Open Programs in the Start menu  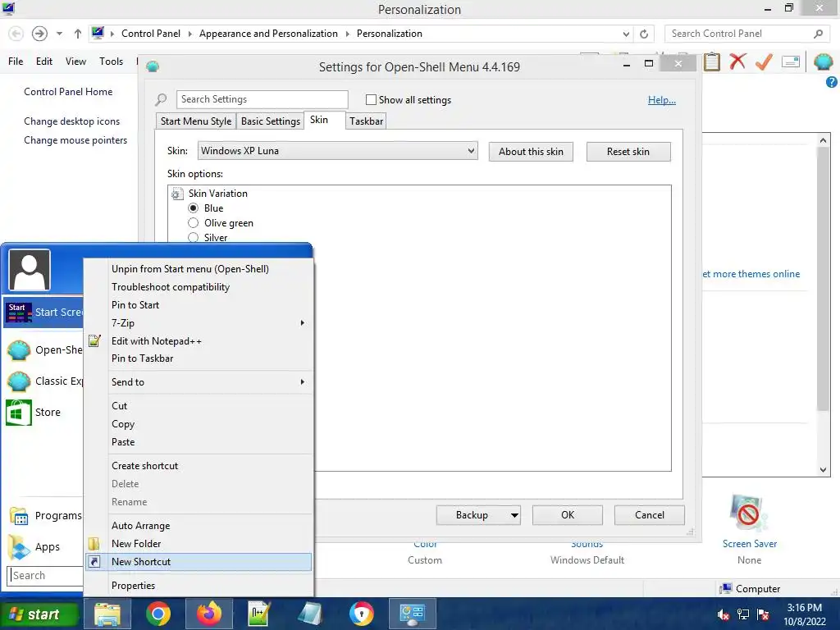[45, 515]
